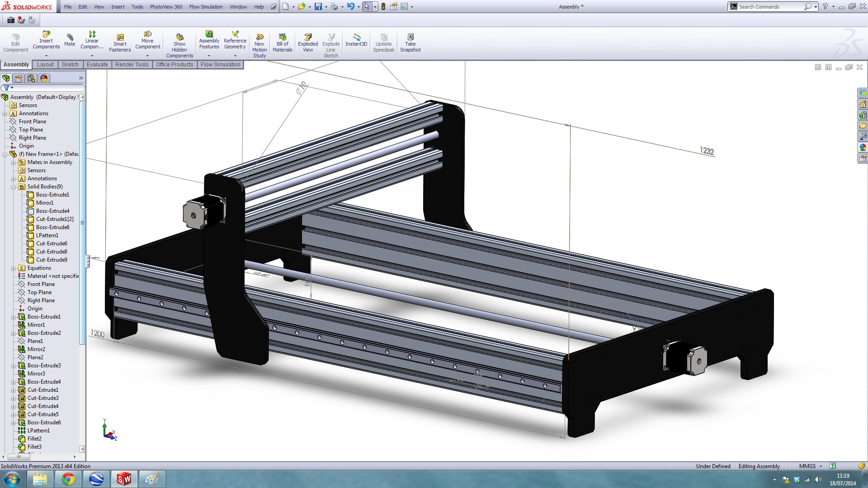
Task: Open the Linear Component Pattern dropdown arrow
Action: [x=92, y=56]
